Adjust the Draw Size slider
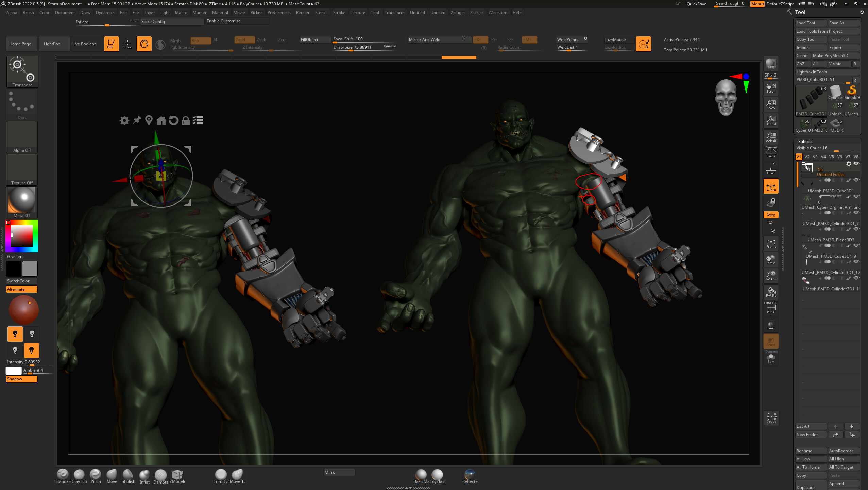The width and height of the screenshot is (868, 490). pyautogui.click(x=364, y=48)
